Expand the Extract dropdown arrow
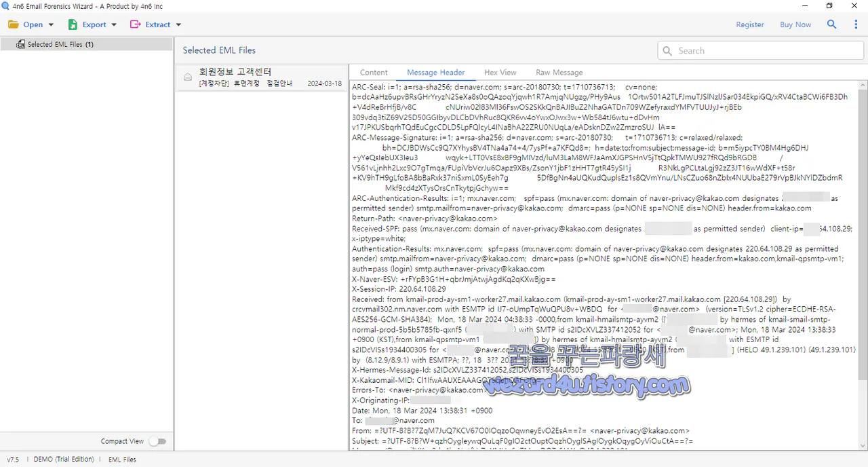The image size is (868, 467). coord(178,25)
